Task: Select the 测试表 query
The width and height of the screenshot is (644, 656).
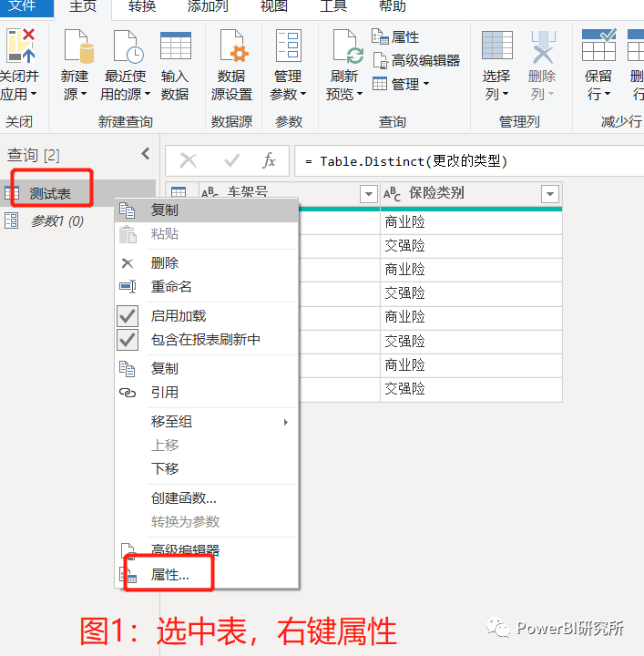Action: point(50,194)
